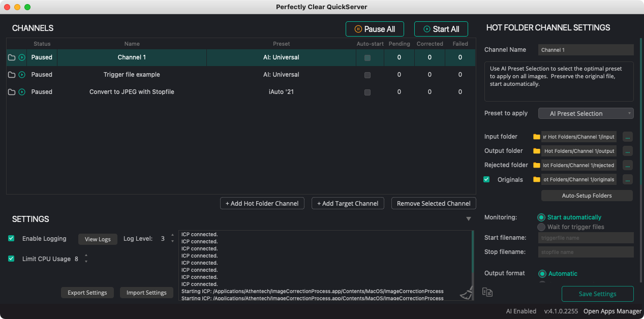
Task: Increase the Log Level stepper
Action: (x=172, y=236)
